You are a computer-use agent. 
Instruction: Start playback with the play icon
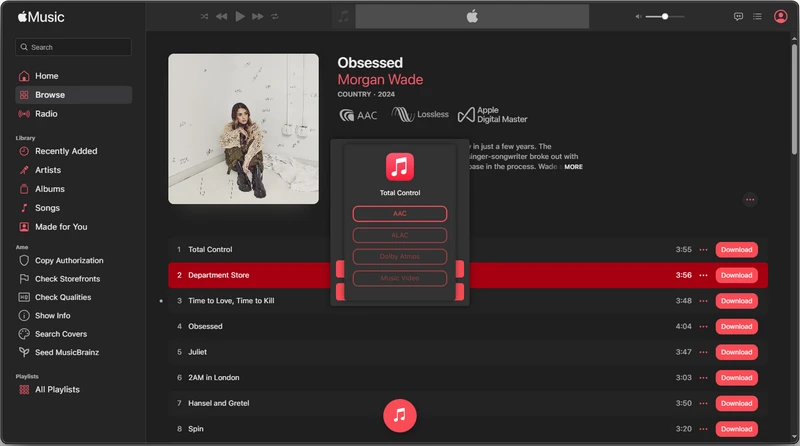[x=240, y=16]
